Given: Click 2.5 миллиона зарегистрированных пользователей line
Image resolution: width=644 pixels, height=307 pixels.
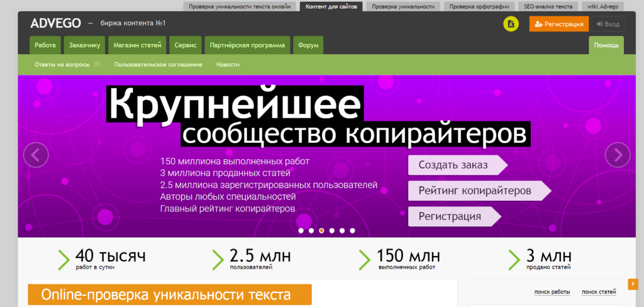Looking at the screenshot, I should 269,185.
